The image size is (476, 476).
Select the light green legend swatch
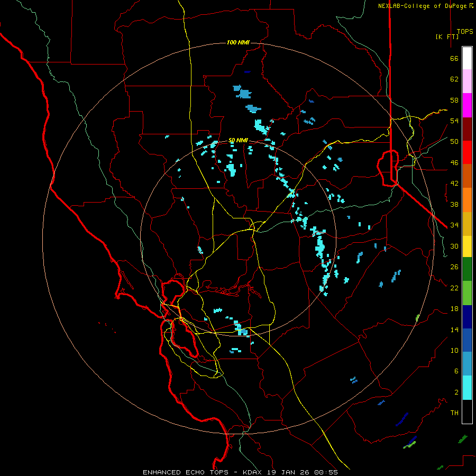[467, 293]
